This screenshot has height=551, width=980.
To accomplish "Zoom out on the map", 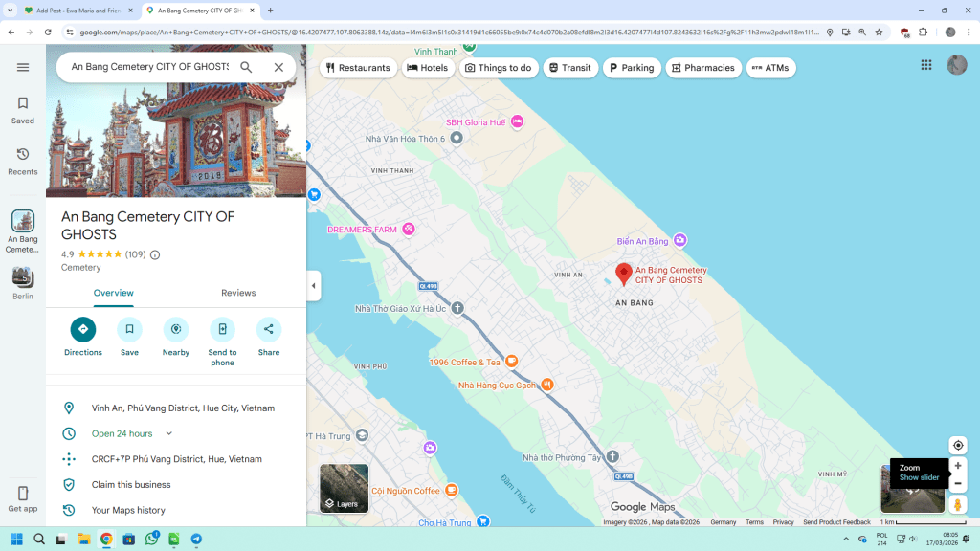I will point(957,484).
